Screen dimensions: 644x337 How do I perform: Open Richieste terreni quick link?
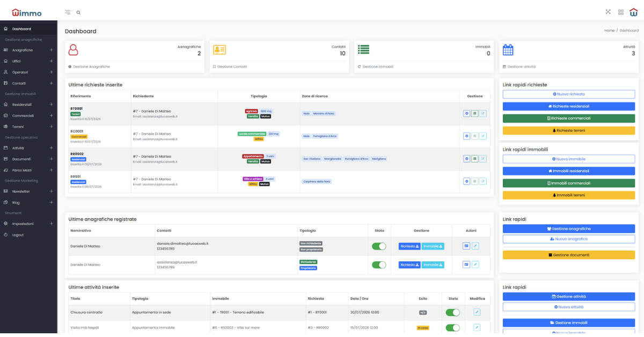tap(569, 130)
